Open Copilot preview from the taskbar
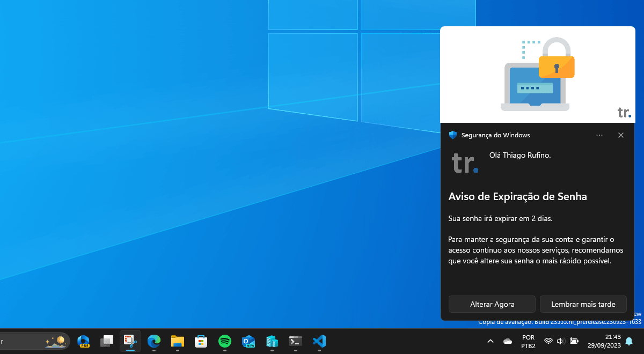The image size is (644, 354). [x=83, y=341]
